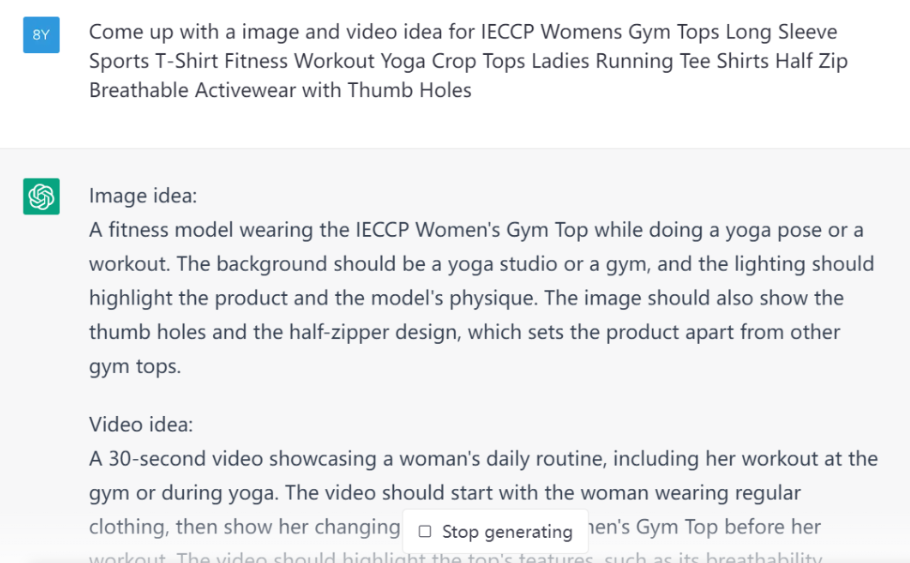Click the faded line mentioning 'breathability'
Screen dimensions: 910x563
point(456,557)
